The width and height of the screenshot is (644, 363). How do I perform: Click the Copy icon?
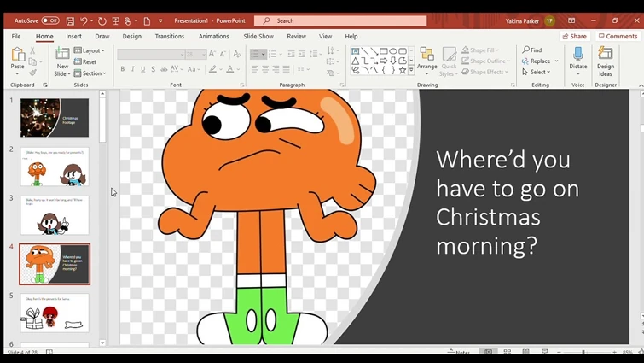tap(32, 61)
